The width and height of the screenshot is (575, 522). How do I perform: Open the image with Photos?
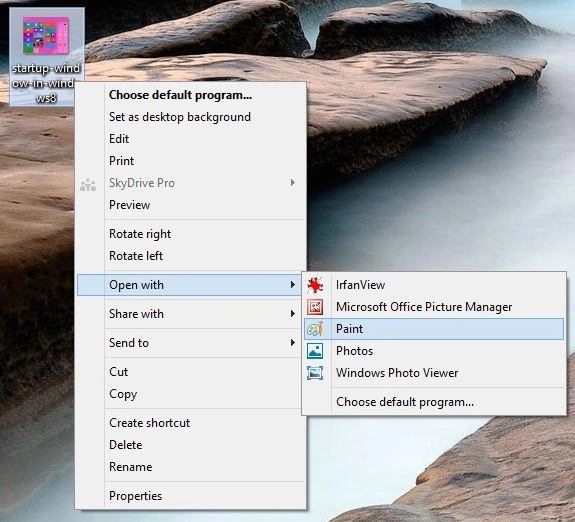(x=434, y=351)
